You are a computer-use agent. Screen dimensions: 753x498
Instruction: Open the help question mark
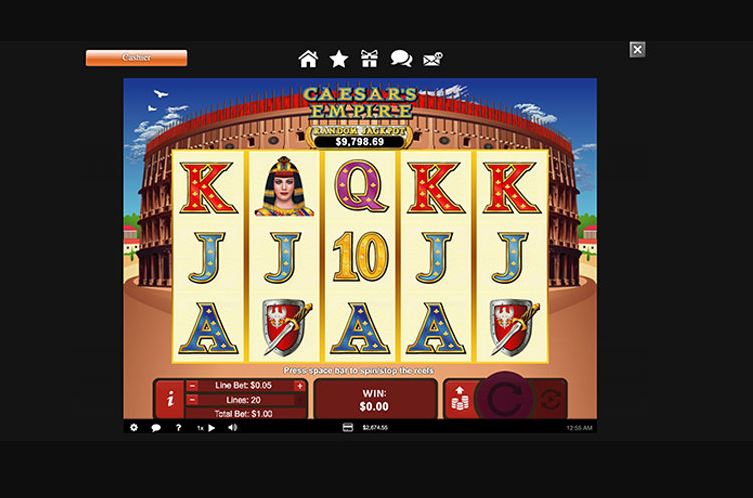pos(178,427)
